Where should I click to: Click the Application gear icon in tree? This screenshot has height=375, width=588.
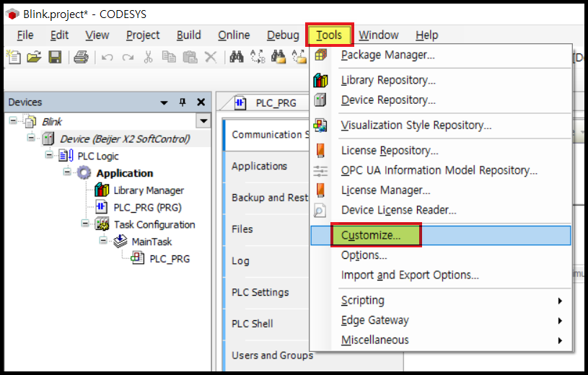(84, 173)
